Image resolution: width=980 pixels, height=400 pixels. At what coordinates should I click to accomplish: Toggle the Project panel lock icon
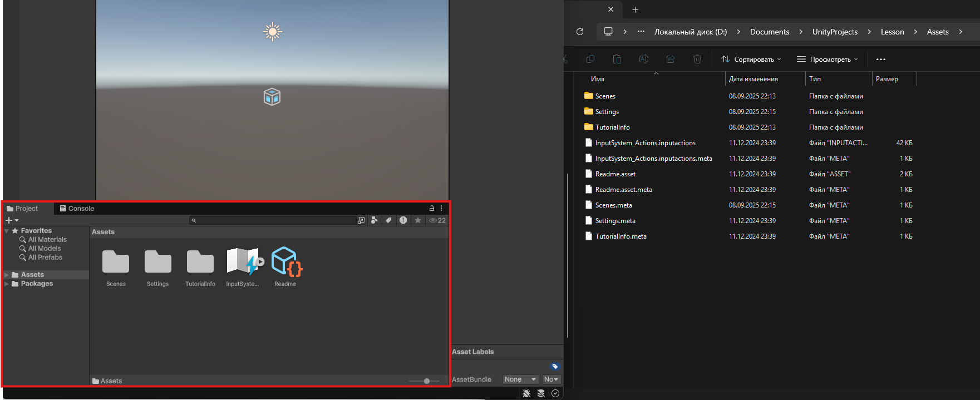click(x=431, y=208)
